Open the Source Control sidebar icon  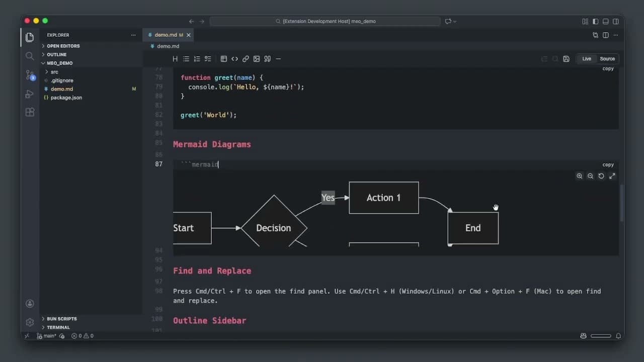(x=30, y=75)
